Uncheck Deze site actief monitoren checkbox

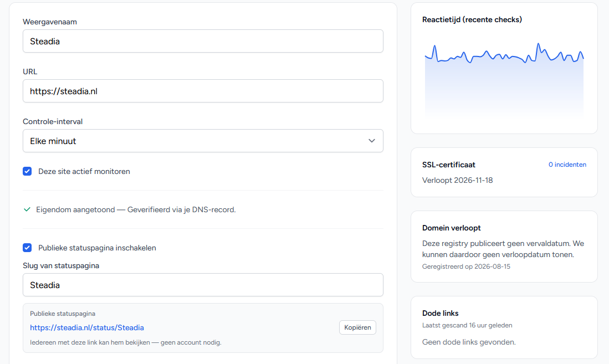(x=27, y=171)
